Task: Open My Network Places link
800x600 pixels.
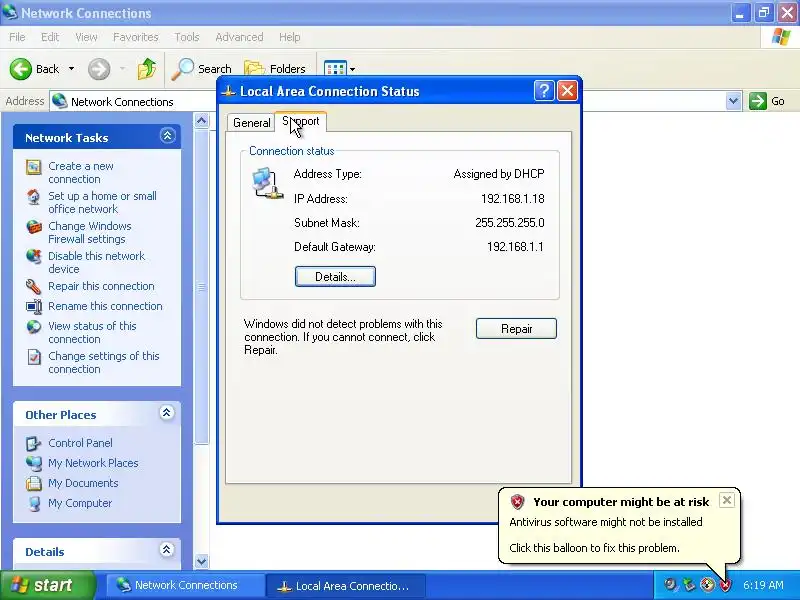Action: 93,463
